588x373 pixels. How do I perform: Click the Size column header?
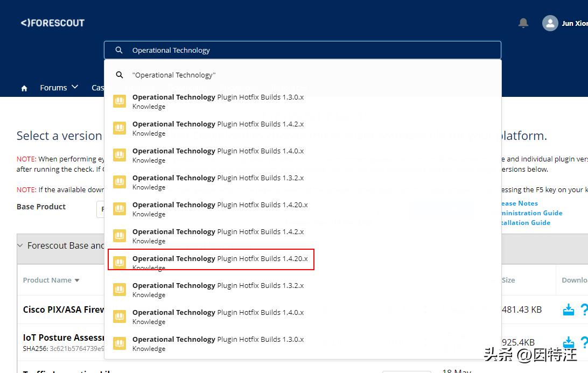point(508,280)
